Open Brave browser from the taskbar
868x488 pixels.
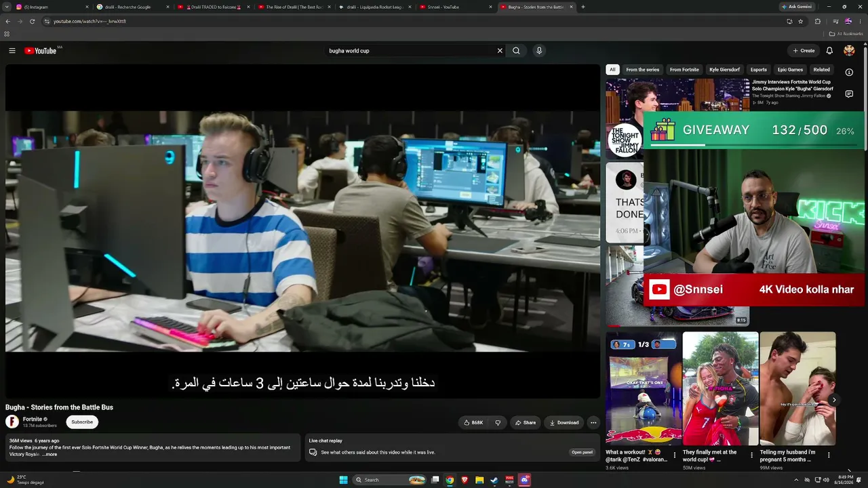[465, 480]
